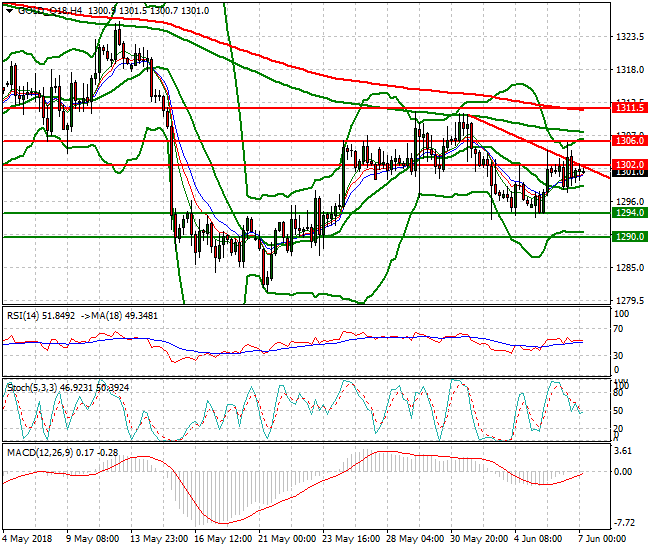Screen dimensions: 650x550
Task: Click the RSI scale value 70
Action: pos(618,329)
